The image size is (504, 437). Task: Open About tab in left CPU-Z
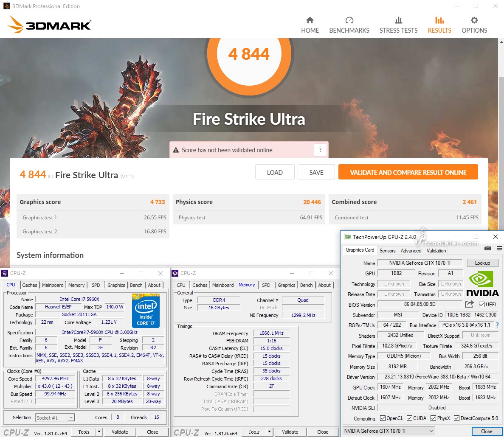point(154,285)
